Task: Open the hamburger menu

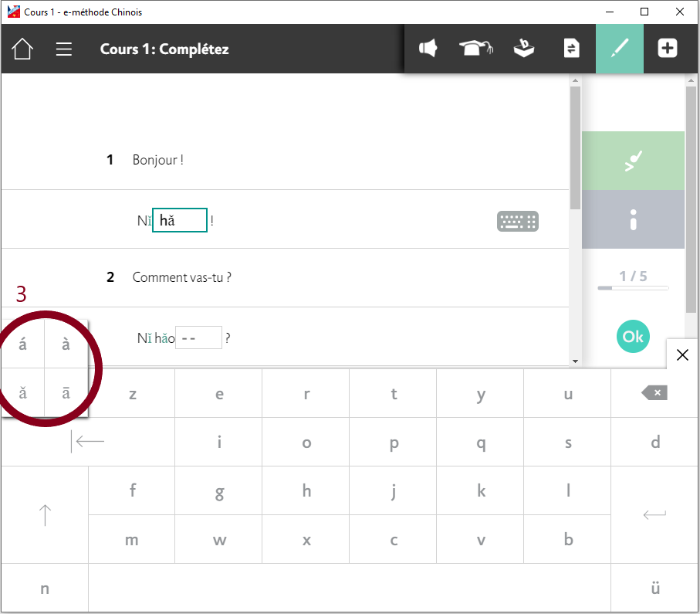Action: (64, 49)
